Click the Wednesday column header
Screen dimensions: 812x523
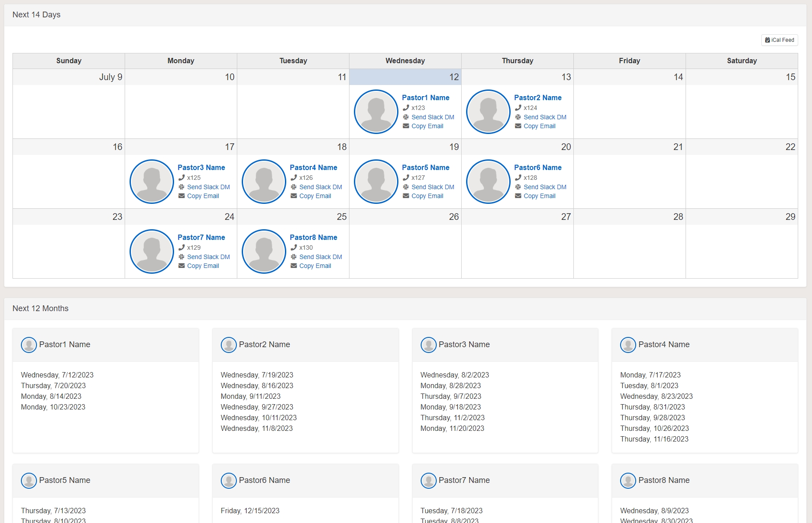405,61
